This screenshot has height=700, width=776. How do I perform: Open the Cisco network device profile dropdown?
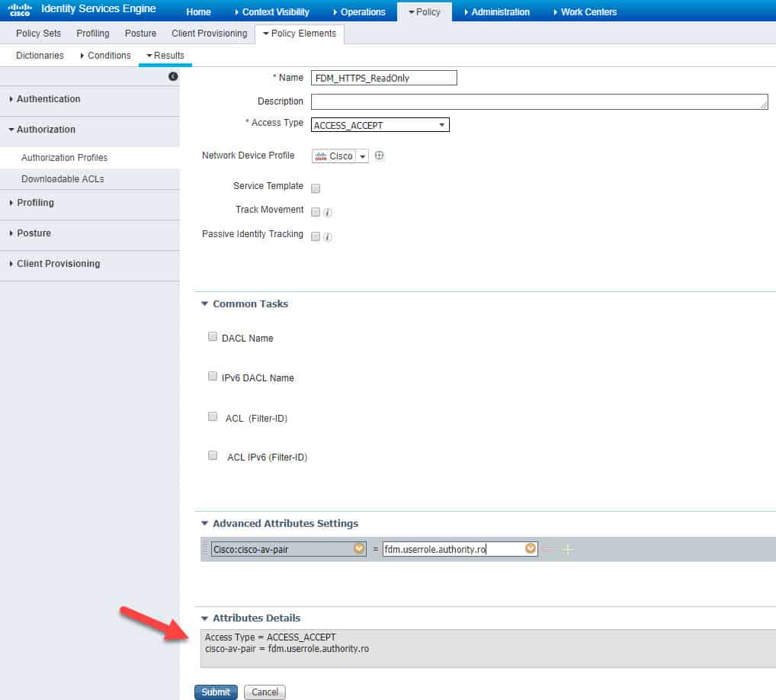point(363,156)
